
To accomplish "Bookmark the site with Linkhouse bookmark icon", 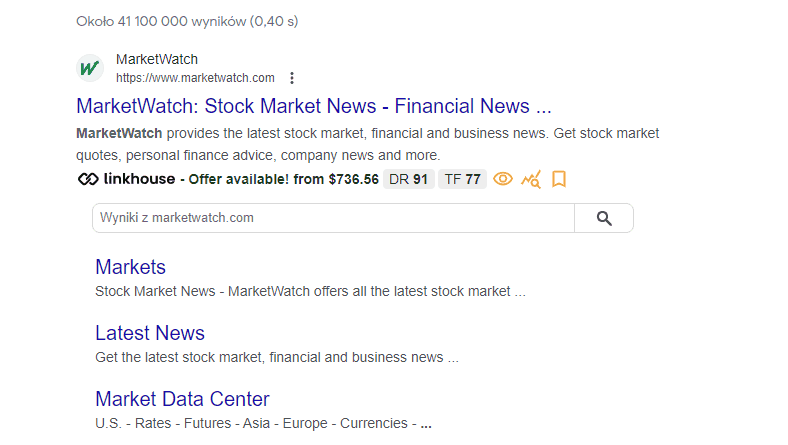I will [559, 179].
